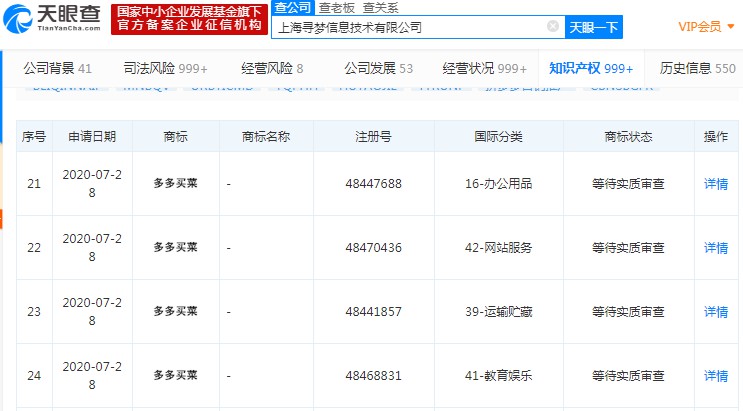The height and width of the screenshot is (411, 743).
Task: Switch to the 查公司 search tab
Action: pos(292,8)
